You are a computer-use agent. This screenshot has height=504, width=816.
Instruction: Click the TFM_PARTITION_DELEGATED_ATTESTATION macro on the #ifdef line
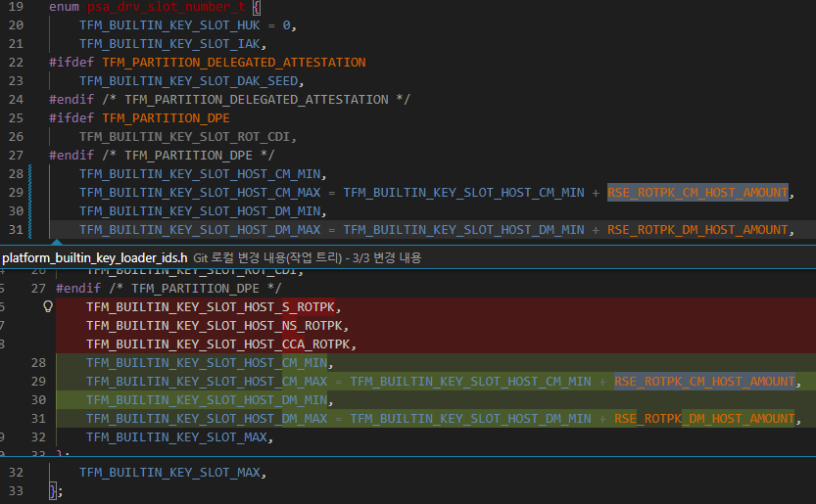coord(233,63)
